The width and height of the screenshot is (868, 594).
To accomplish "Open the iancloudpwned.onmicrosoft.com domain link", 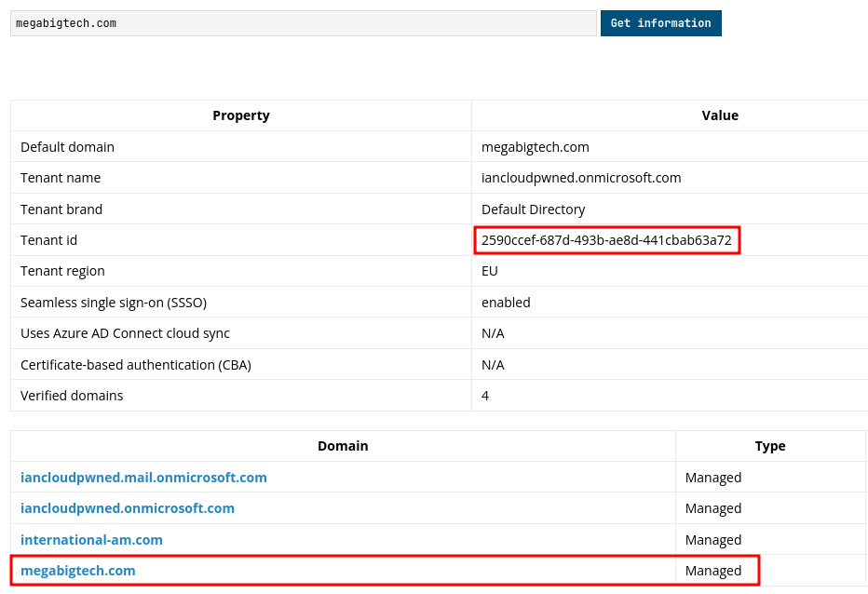I will [128, 508].
